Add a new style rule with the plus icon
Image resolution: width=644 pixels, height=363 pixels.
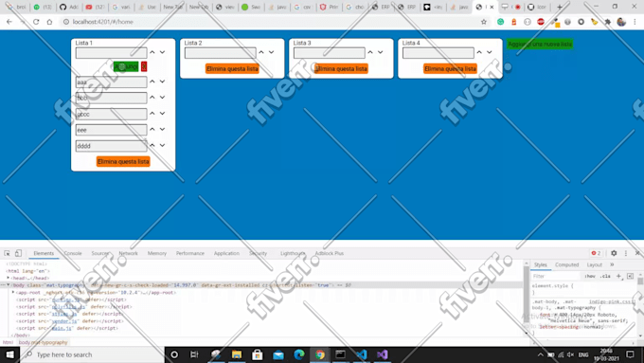618,276
